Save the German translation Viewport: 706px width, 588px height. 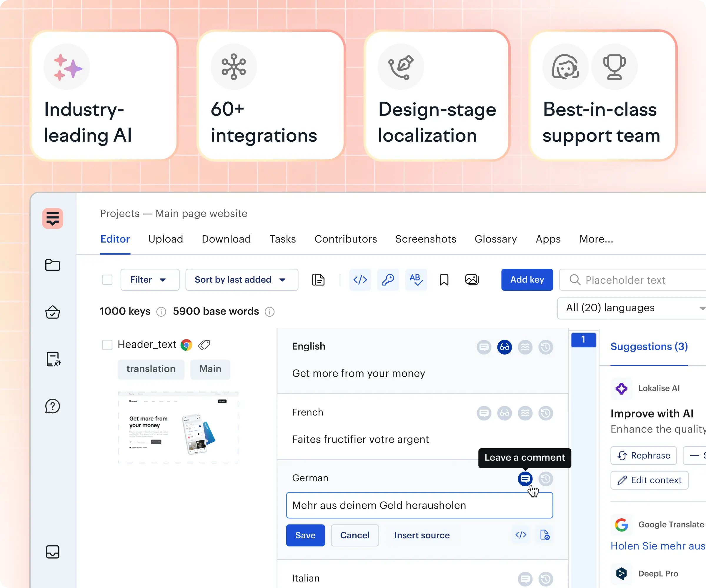pos(305,535)
